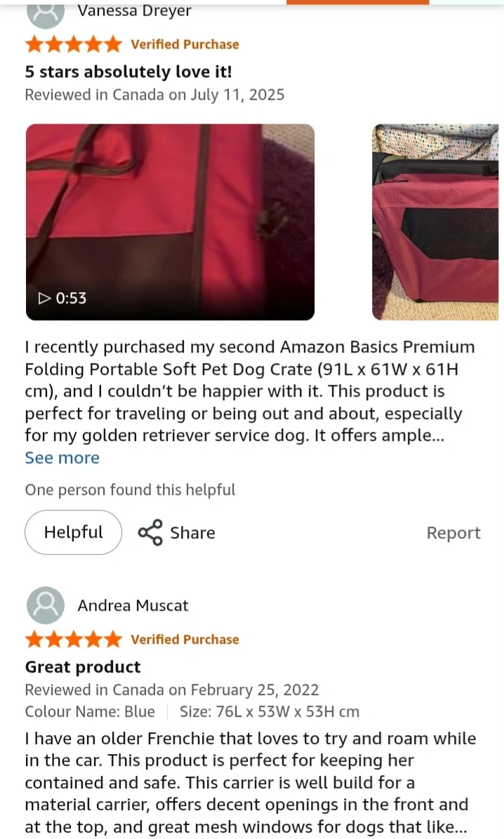Click the five-star rating on Vanessa's review
The width and height of the screenshot is (504, 839).
[74, 44]
